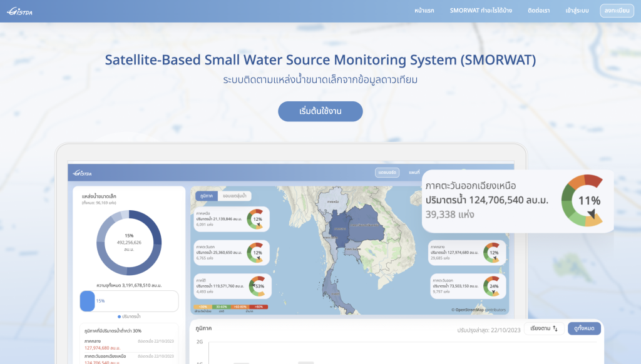
Task: Click the ดูทั้งหมด button
Action: click(584, 328)
